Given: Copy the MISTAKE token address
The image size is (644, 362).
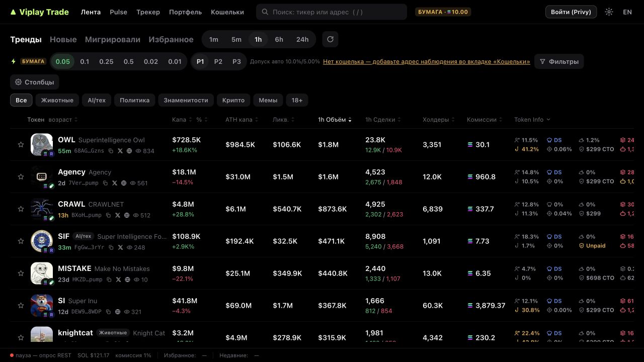Looking at the screenshot, I should (x=109, y=280).
